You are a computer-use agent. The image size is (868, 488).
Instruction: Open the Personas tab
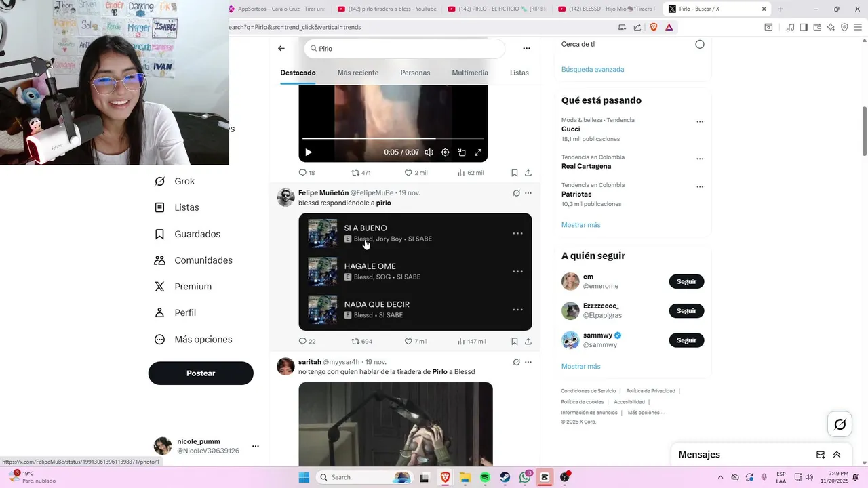coord(415,73)
